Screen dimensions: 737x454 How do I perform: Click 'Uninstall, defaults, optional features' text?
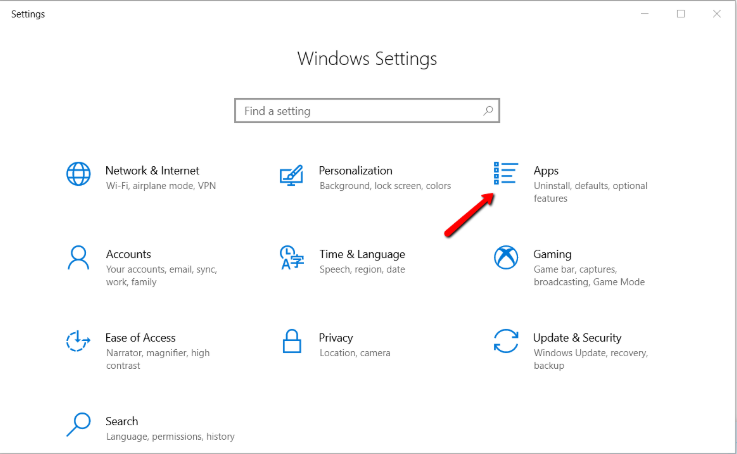tap(590, 192)
